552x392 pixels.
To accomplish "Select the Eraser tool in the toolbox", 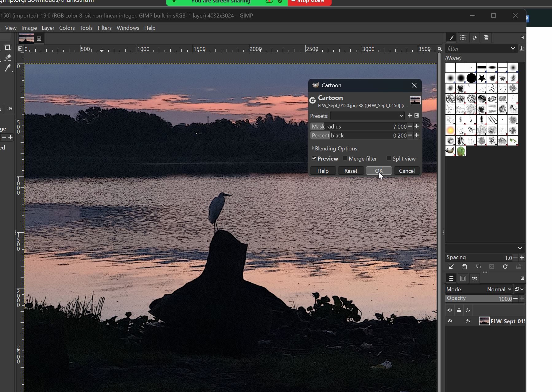I will click(8, 57).
